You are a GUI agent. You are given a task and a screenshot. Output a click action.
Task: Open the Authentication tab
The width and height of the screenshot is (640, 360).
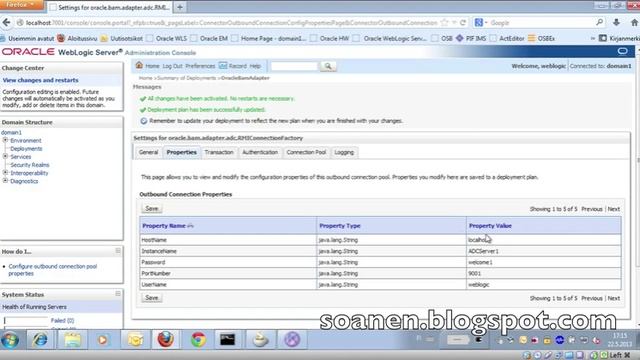coord(260,152)
